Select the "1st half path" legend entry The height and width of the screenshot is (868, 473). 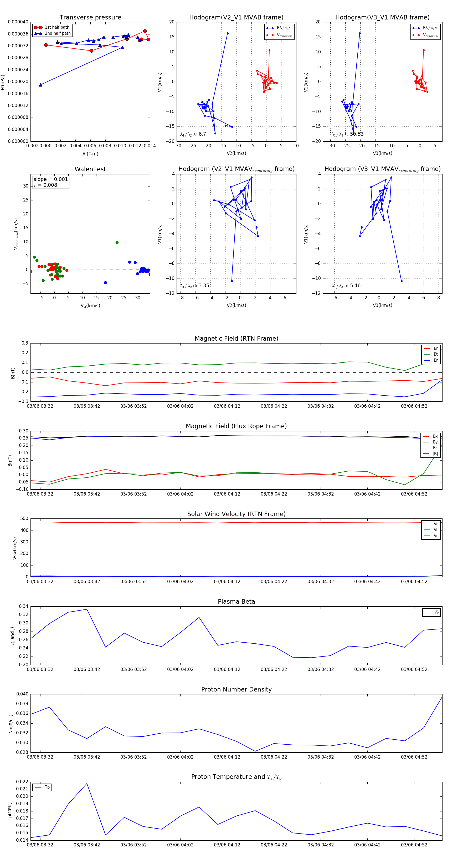[x=52, y=27]
